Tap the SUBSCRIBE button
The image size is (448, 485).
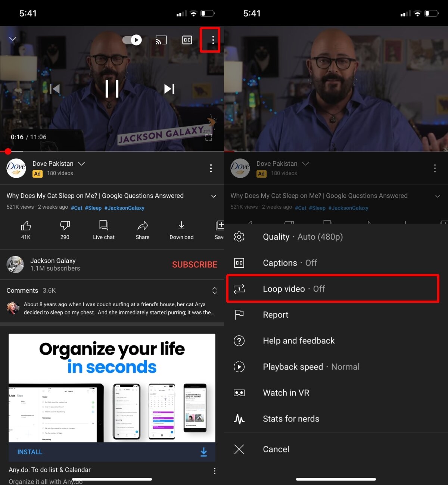click(195, 264)
